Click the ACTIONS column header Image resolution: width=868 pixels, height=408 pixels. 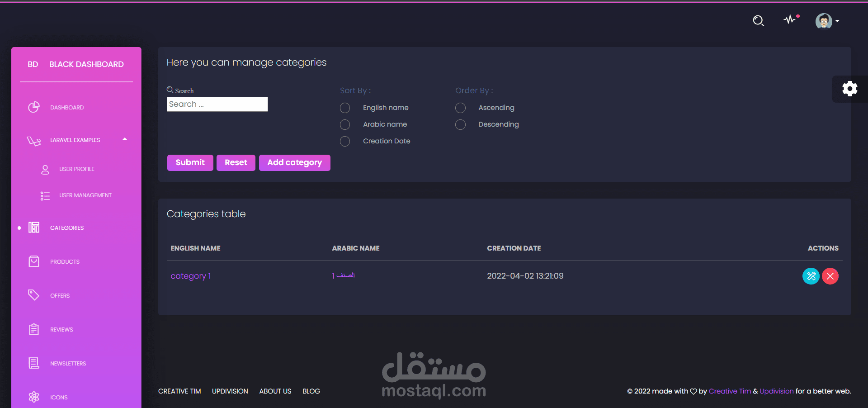[x=823, y=248]
